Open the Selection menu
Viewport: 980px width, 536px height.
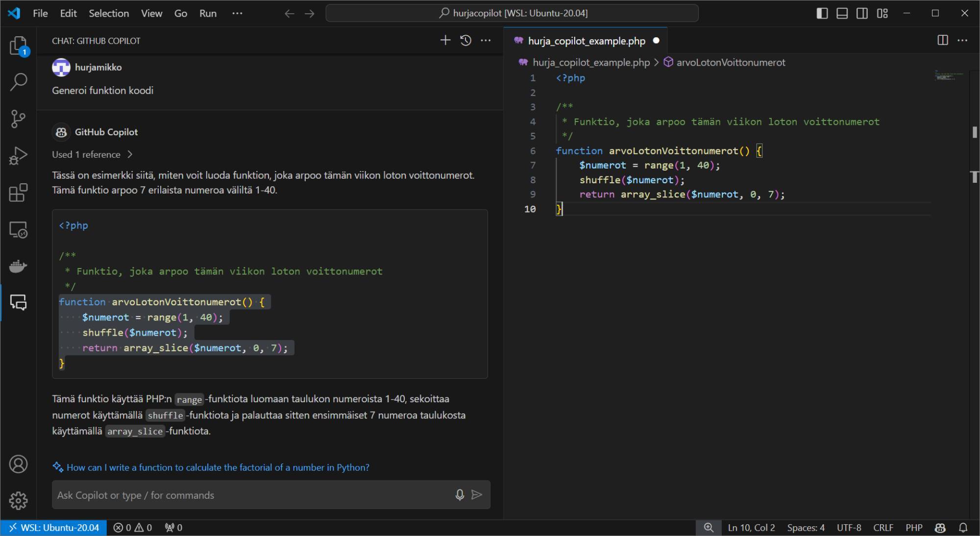tap(108, 13)
